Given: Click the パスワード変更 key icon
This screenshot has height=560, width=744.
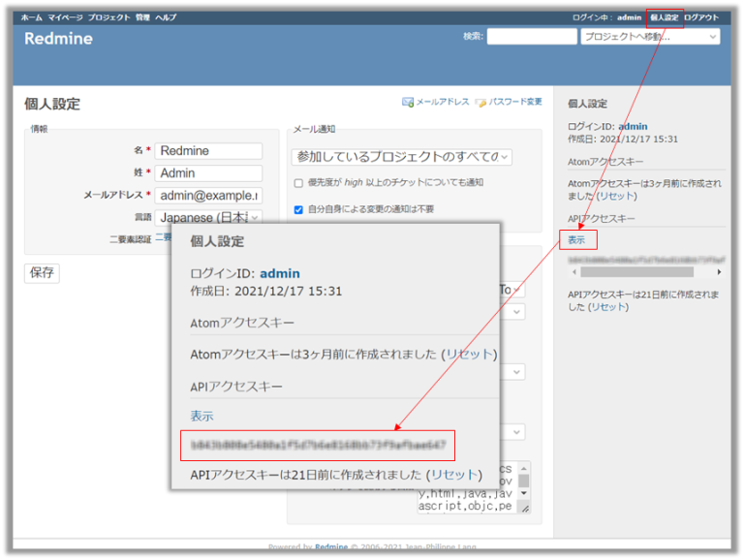Looking at the screenshot, I should (480, 102).
